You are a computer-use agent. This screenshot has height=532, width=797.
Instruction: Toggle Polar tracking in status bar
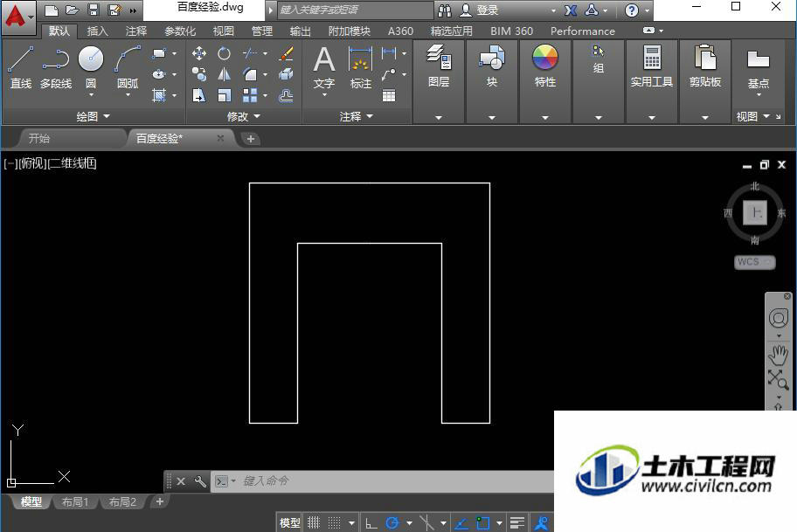[x=392, y=522]
